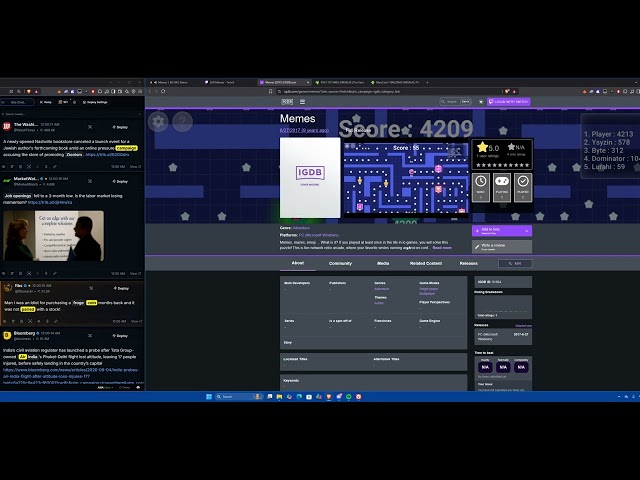Open Windows Start button on taskbar
The width and height of the screenshot is (640, 480).
point(209,397)
